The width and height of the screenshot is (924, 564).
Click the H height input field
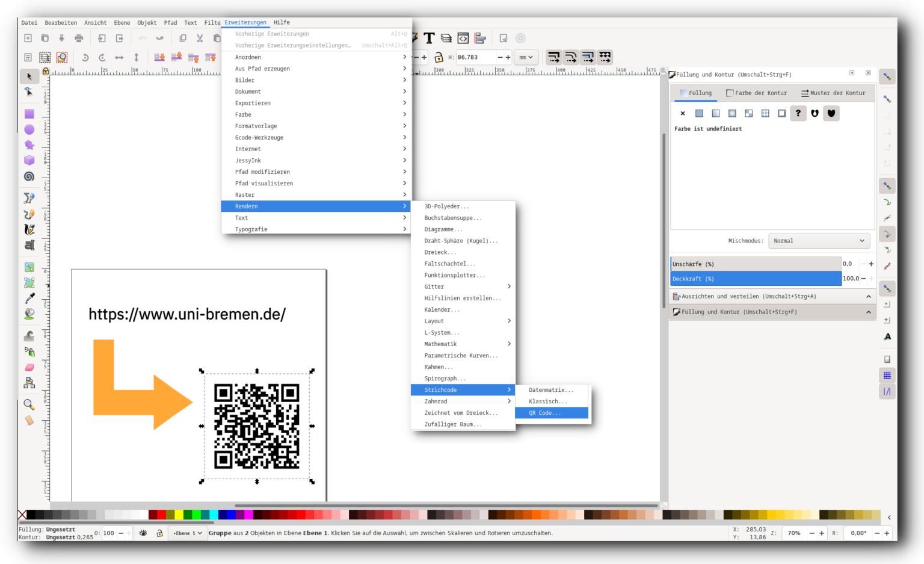click(476, 58)
